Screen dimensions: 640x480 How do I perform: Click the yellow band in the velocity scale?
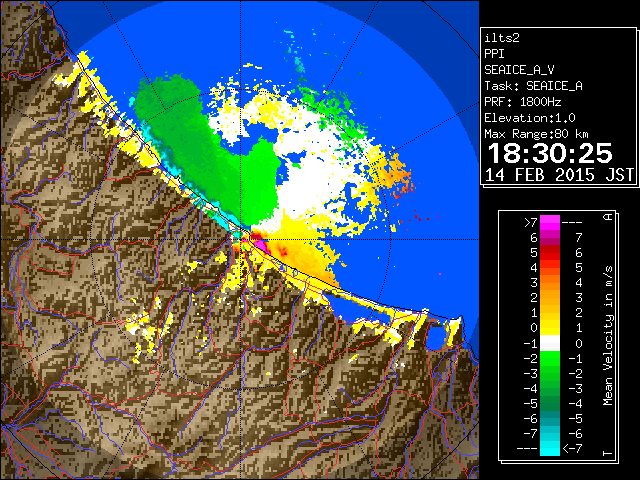(550, 328)
